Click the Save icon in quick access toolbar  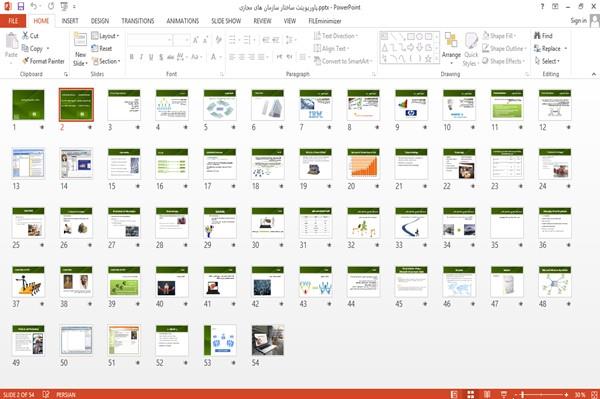pyautogui.click(x=21, y=6)
